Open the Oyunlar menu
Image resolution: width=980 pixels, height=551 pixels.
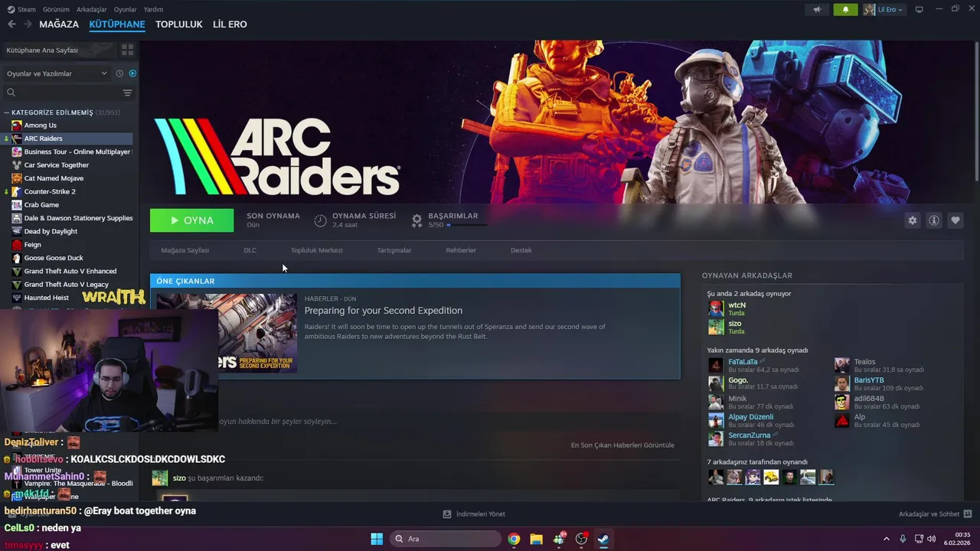point(126,9)
